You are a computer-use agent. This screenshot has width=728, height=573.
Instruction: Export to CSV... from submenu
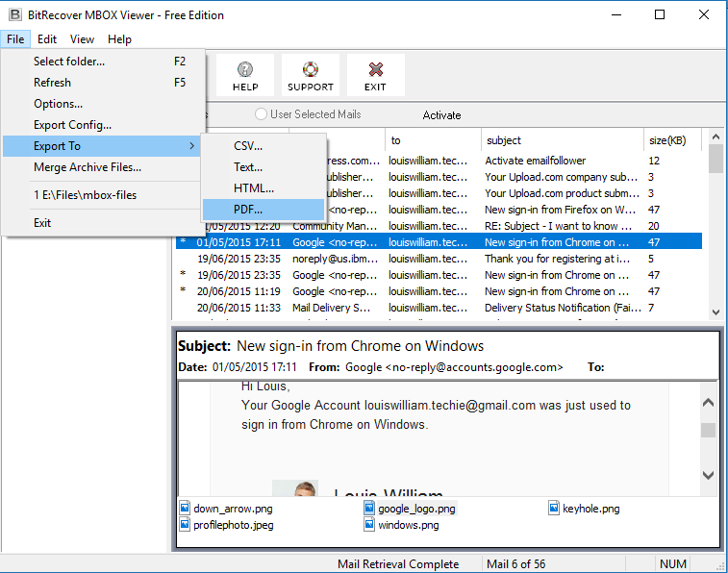(264, 146)
